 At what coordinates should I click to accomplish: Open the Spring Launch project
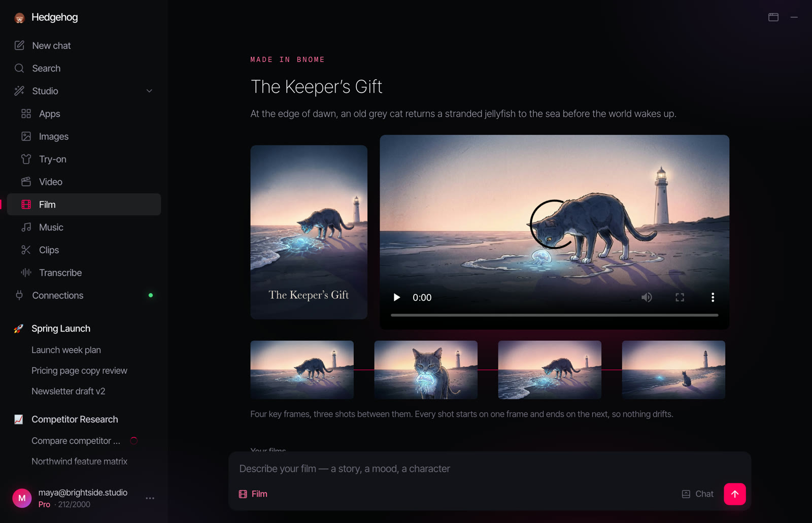click(84, 329)
